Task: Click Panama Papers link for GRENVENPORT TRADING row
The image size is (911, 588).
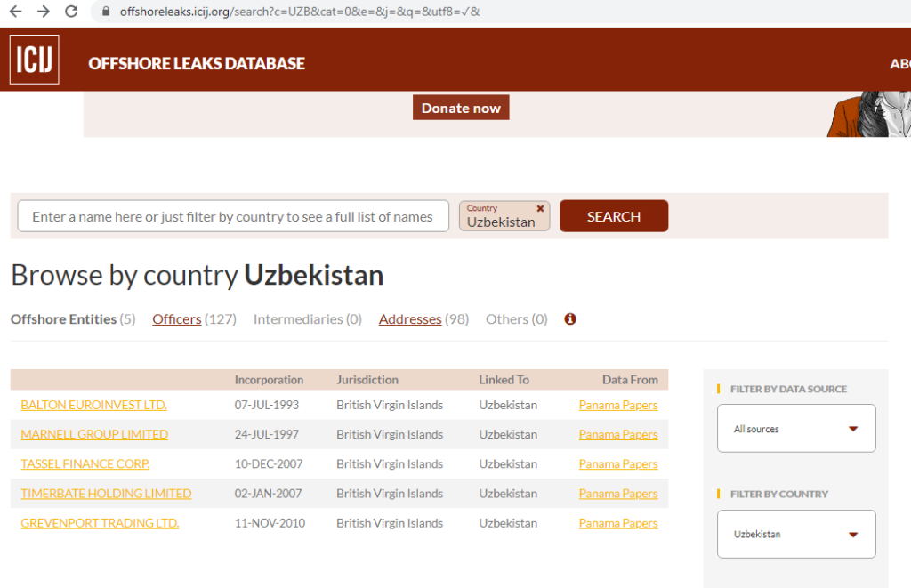Action: 617,523
